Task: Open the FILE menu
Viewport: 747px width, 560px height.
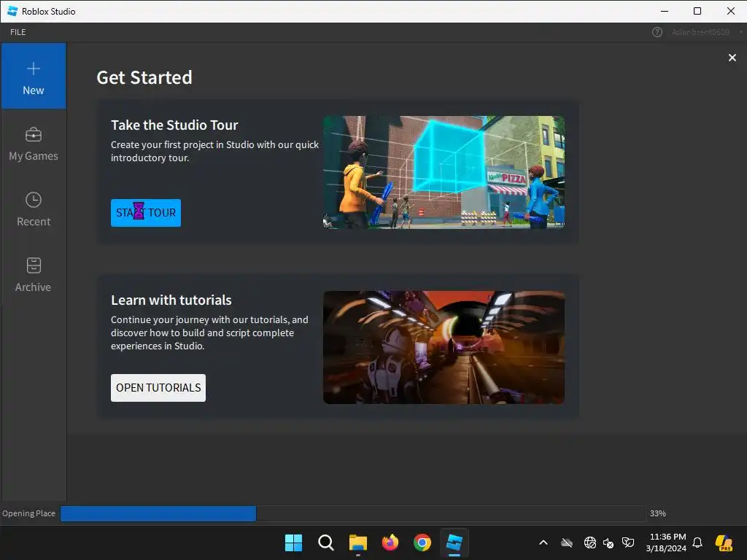Action: coord(18,32)
